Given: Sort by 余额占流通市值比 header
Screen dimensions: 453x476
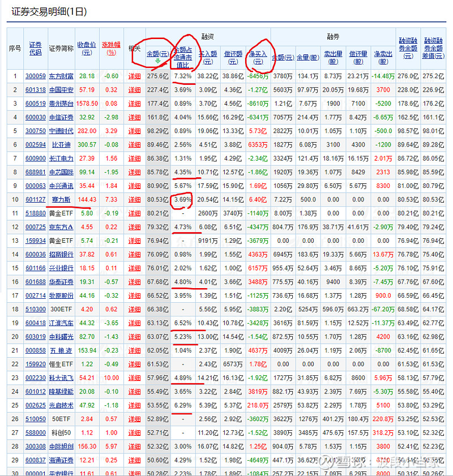Looking at the screenshot, I should [x=183, y=57].
